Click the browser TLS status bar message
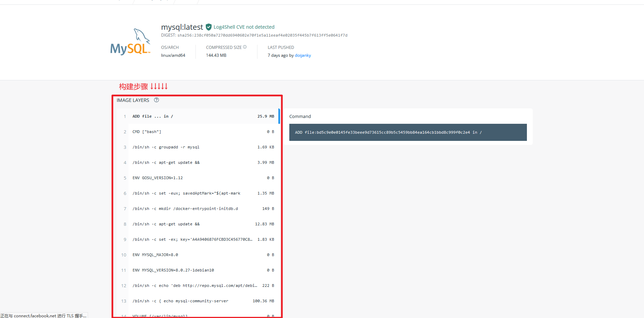644x318 pixels. pyautogui.click(x=43, y=316)
